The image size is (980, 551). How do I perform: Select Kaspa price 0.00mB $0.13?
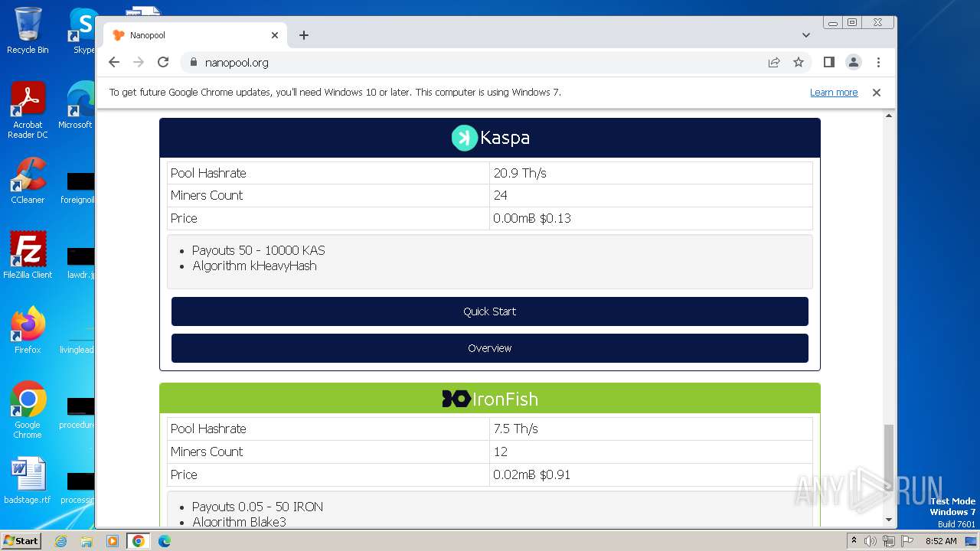pos(532,218)
